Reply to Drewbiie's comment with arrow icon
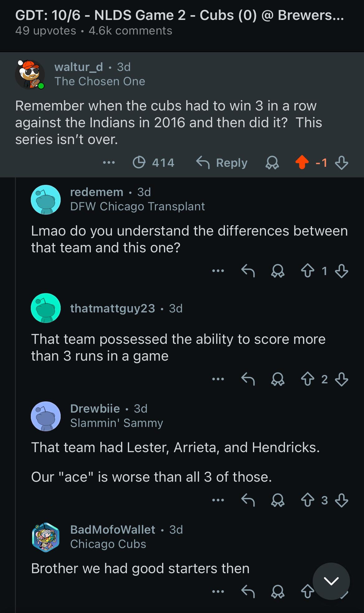The image size is (364, 613). click(x=248, y=500)
